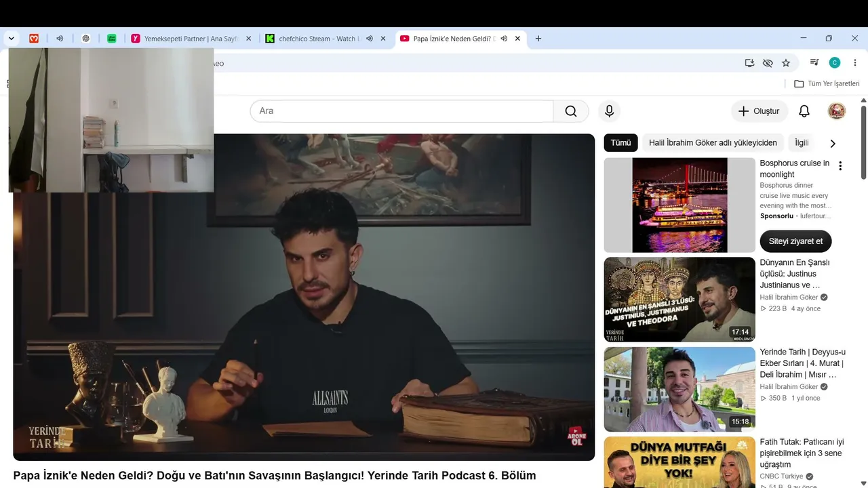Click the 350 B views text
The height and width of the screenshot is (488, 868).
tap(778, 398)
